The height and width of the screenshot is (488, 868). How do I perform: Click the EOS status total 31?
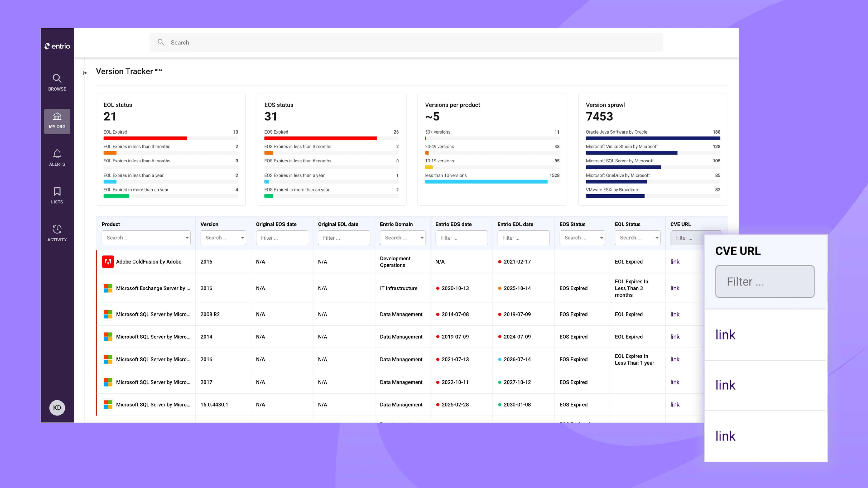(271, 116)
